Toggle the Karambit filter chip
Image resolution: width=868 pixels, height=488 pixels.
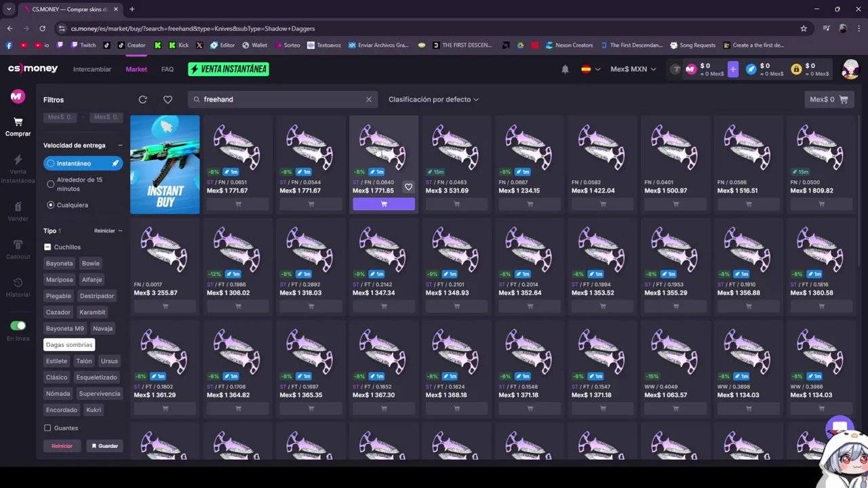click(92, 312)
